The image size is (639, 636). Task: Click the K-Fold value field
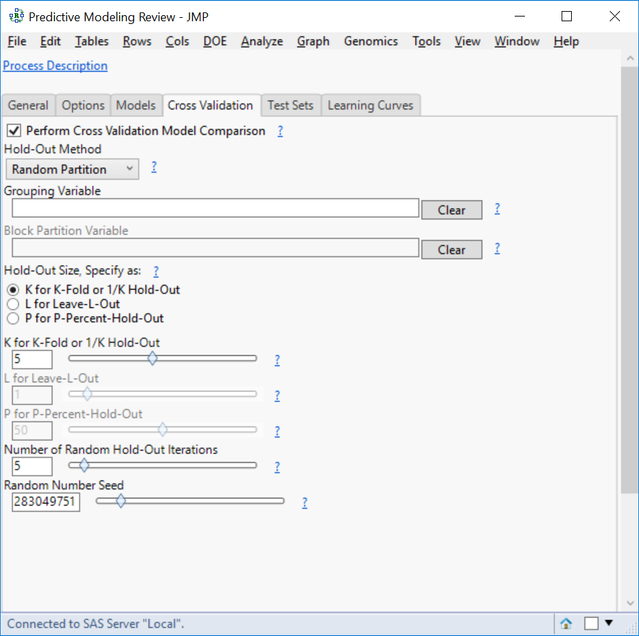32,359
